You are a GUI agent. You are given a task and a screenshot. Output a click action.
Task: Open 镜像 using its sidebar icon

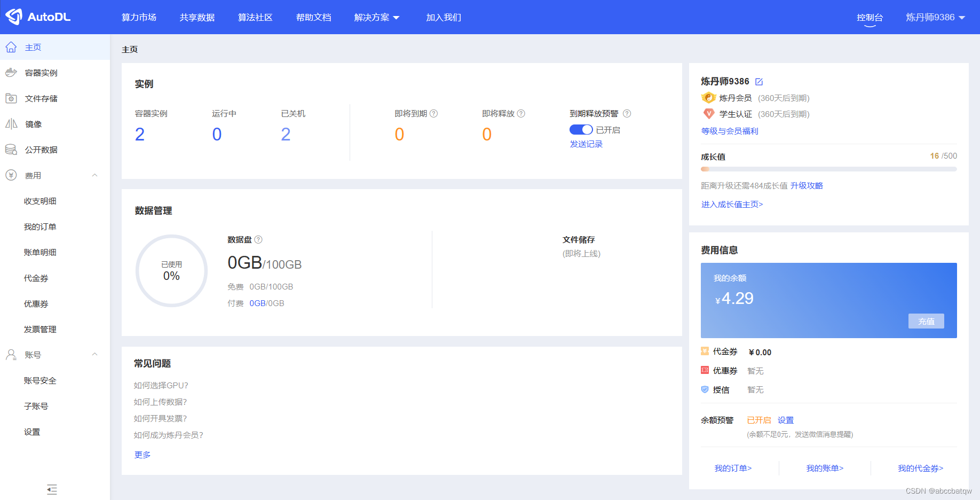click(11, 124)
